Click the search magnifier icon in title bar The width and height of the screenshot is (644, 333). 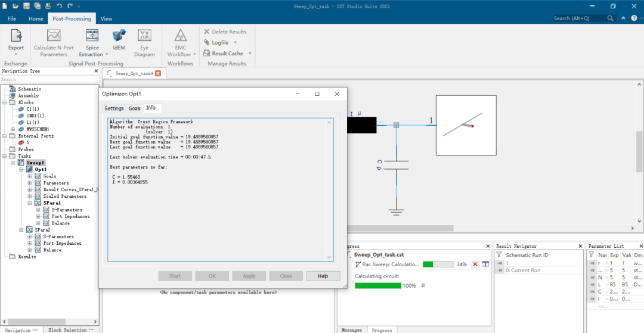611,18
